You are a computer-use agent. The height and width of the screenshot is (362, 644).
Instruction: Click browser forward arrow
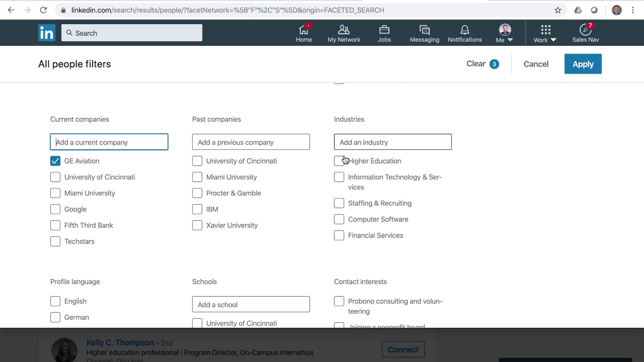pos(27,10)
